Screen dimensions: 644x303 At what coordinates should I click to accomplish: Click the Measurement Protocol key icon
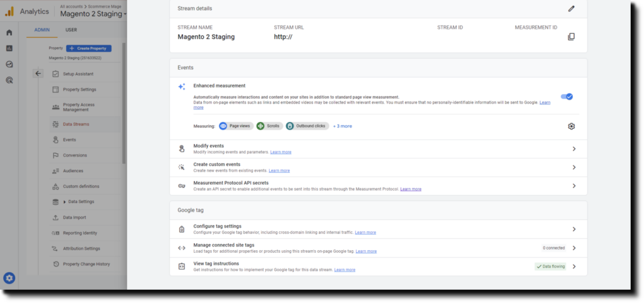coord(182,186)
